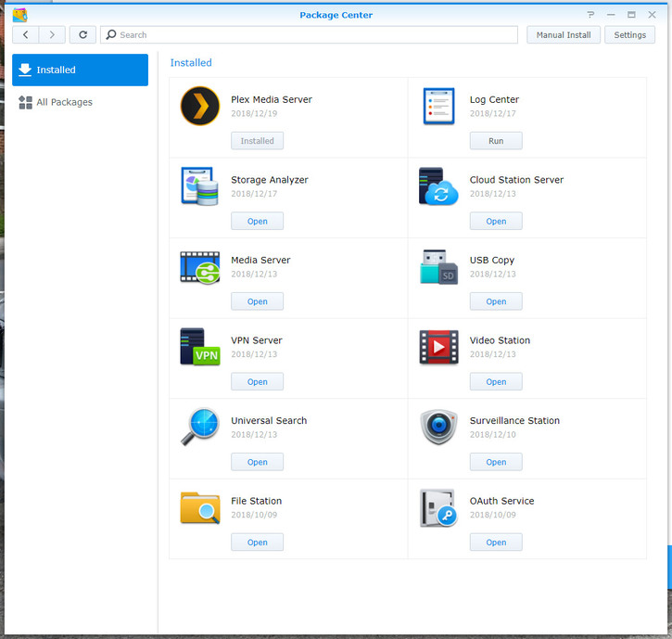Refresh the package list
This screenshot has height=639, width=672.
(x=82, y=34)
